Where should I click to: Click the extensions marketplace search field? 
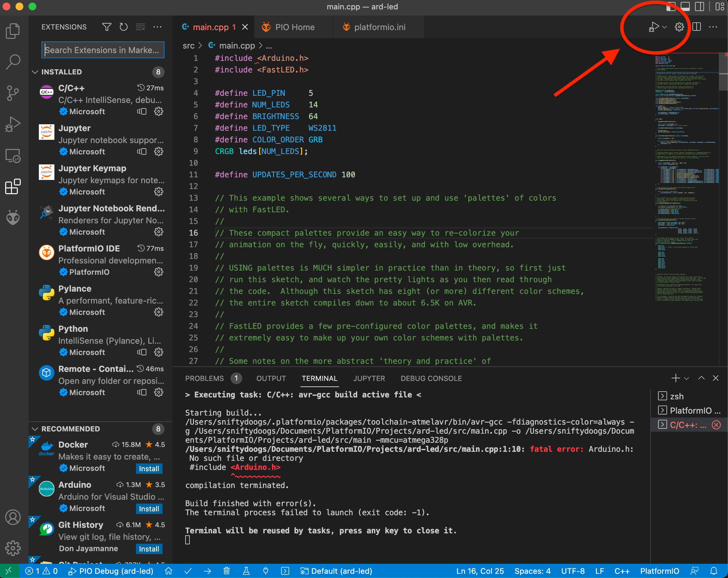tap(102, 50)
